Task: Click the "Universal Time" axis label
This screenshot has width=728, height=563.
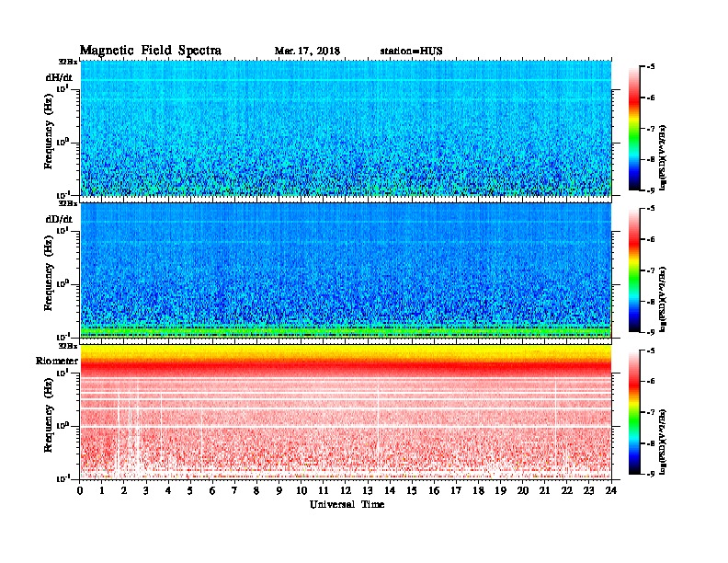Action: [x=347, y=504]
